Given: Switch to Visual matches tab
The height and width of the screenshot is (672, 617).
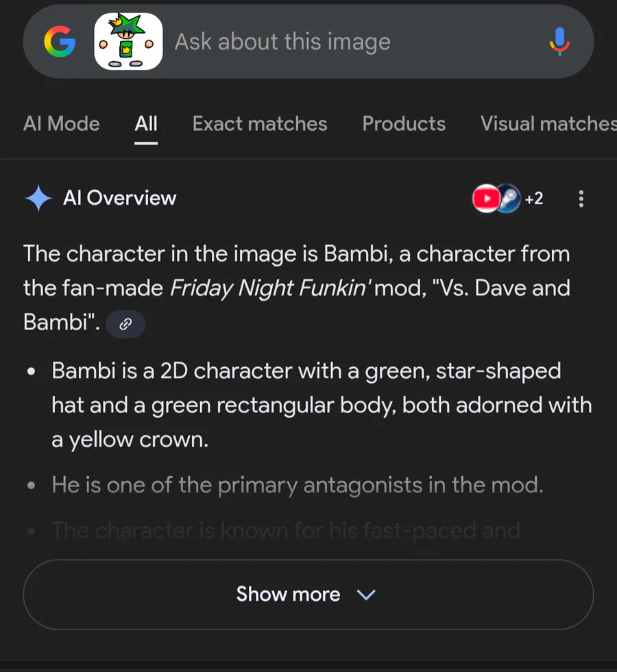Looking at the screenshot, I should pyautogui.click(x=548, y=123).
